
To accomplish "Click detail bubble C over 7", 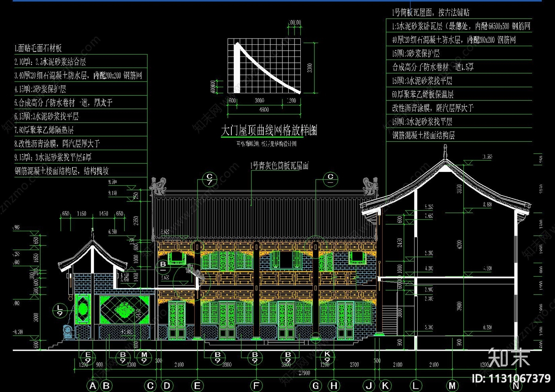I will point(210,180).
